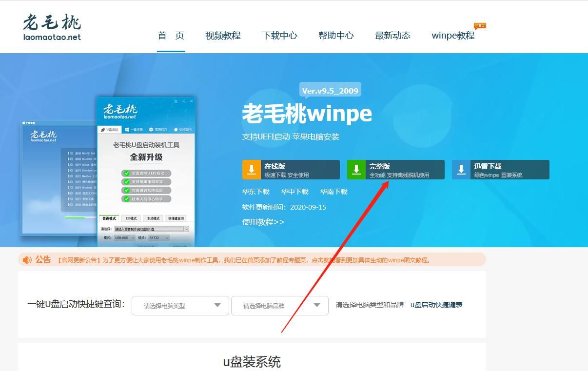Click the orange 在线版 download icon
Viewport: 588px width, 371px height.
[252, 170]
